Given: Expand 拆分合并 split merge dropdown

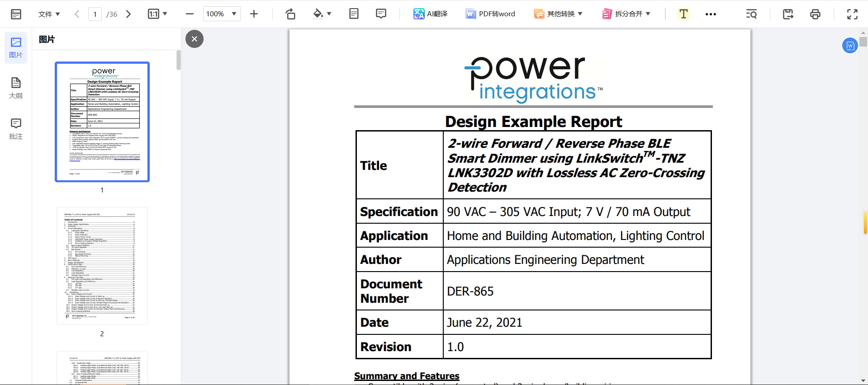Looking at the screenshot, I should tap(626, 14).
